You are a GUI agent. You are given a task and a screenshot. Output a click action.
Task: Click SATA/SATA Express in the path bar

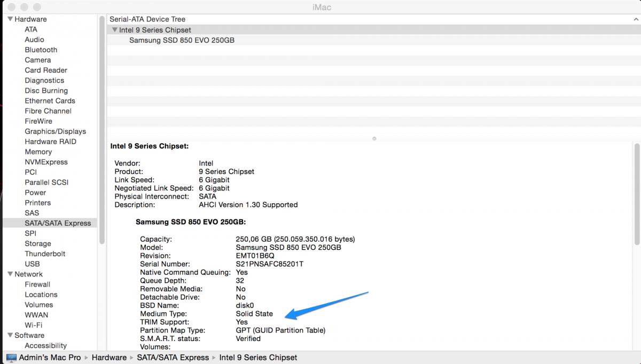(x=173, y=358)
